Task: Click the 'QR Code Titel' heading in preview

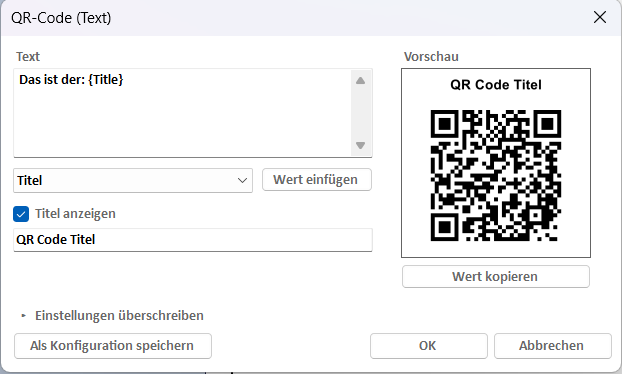Action: tap(496, 85)
